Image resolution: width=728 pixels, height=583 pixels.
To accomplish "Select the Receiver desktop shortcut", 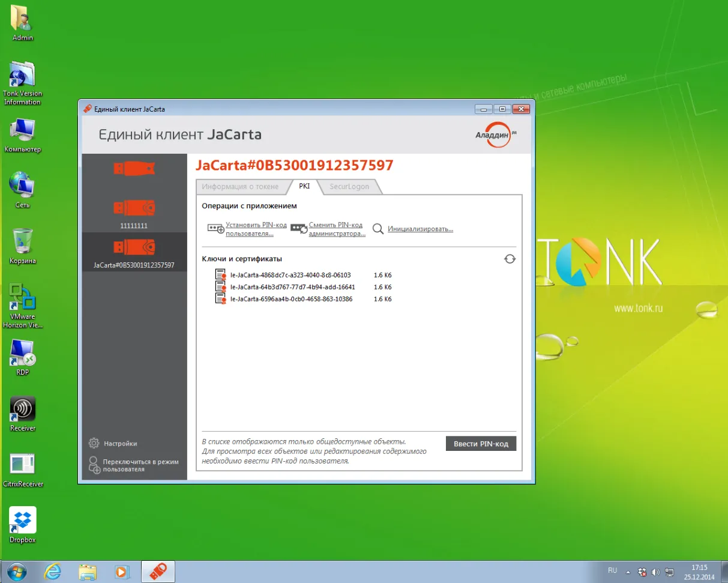I will tap(23, 414).
